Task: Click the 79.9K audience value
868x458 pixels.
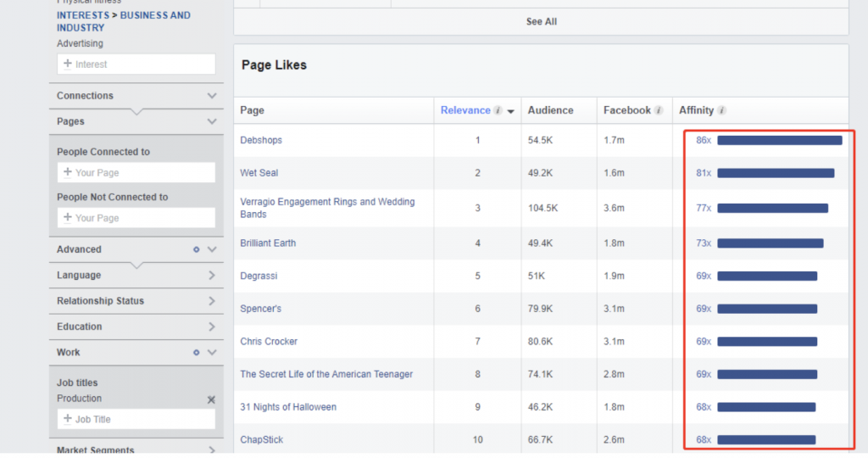Action: 540,309
